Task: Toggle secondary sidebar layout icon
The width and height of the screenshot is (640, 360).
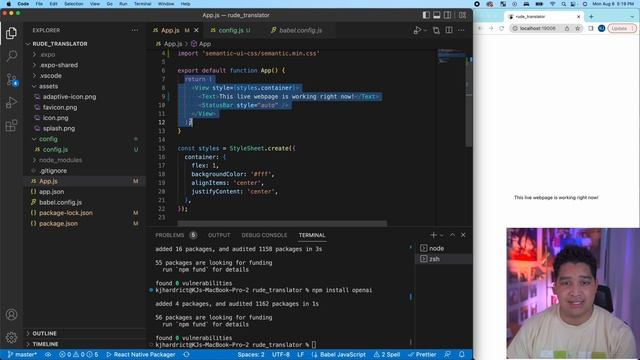Action: (x=448, y=15)
